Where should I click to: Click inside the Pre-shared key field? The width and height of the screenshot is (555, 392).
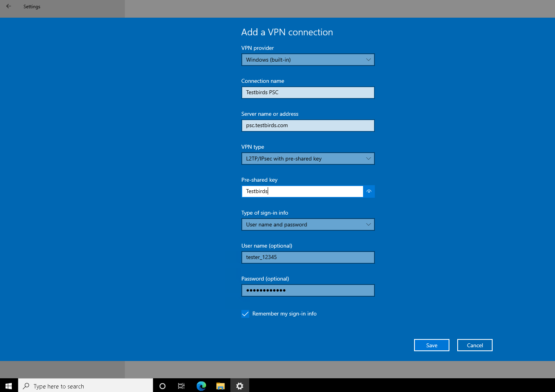[303, 191]
